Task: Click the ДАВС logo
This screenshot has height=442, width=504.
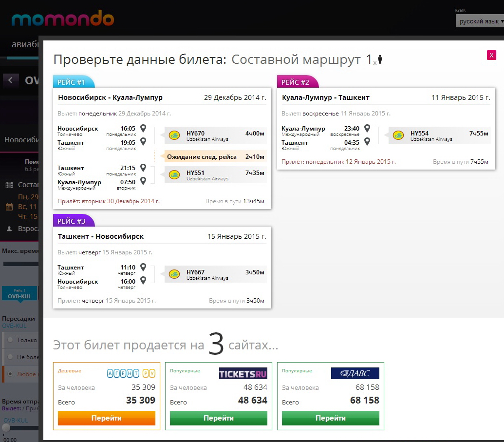Action: pyautogui.click(x=355, y=373)
